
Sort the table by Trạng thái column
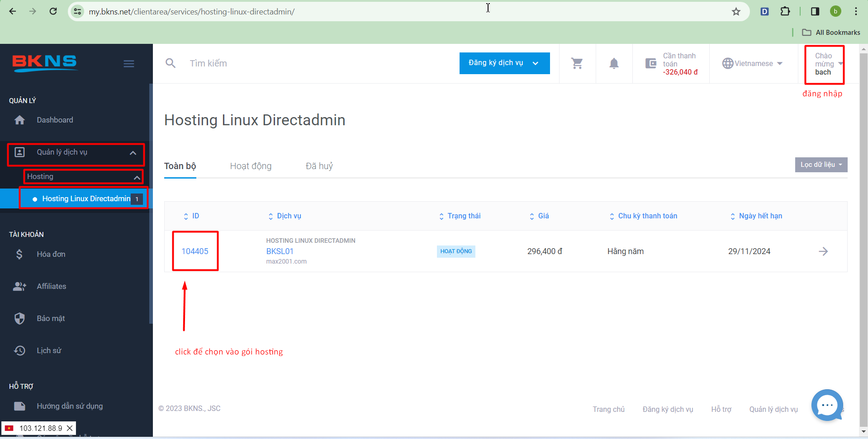coord(460,216)
